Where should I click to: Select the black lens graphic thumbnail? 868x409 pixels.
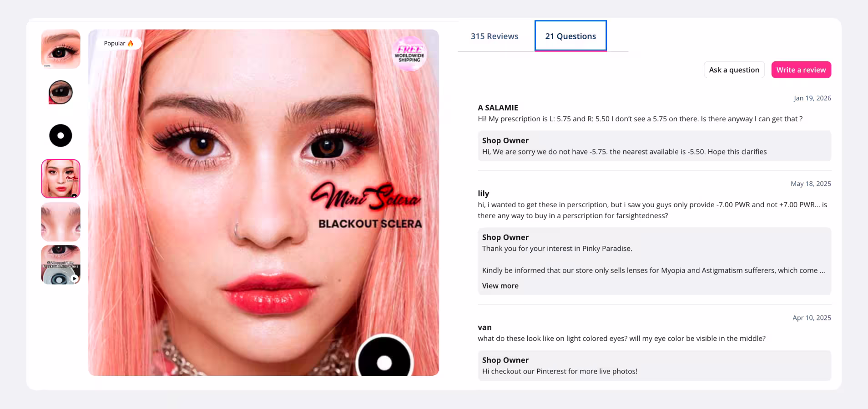click(61, 135)
